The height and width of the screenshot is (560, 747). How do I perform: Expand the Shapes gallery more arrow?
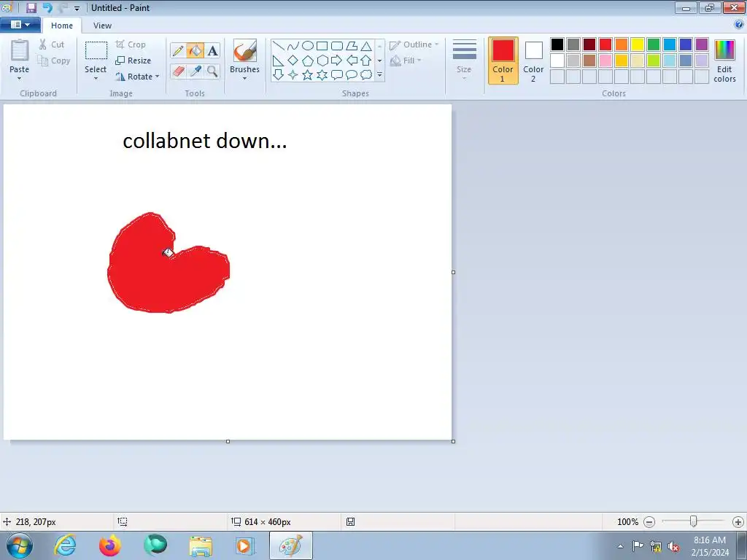coord(379,75)
